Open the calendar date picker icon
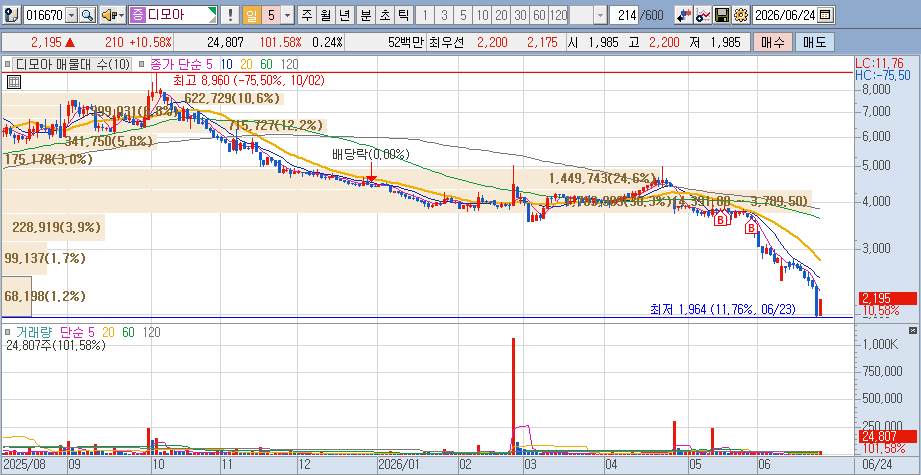Screen dimensions: 921x475 [825, 15]
